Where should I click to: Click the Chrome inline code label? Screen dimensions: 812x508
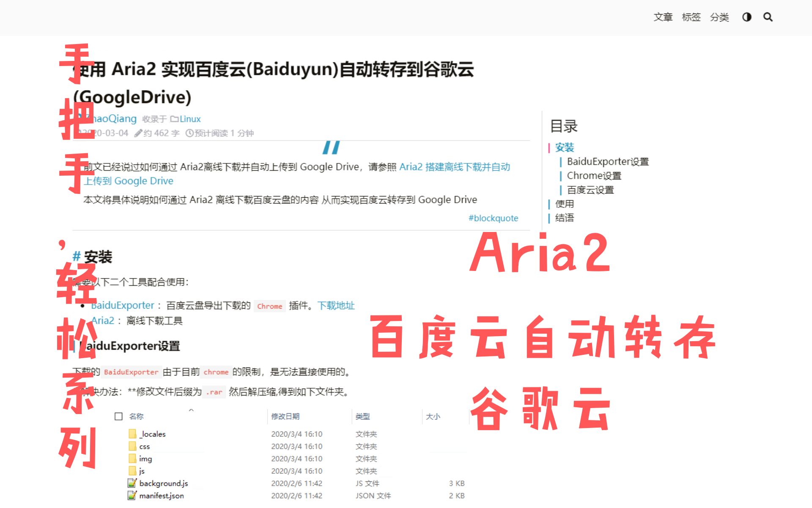[x=269, y=306]
